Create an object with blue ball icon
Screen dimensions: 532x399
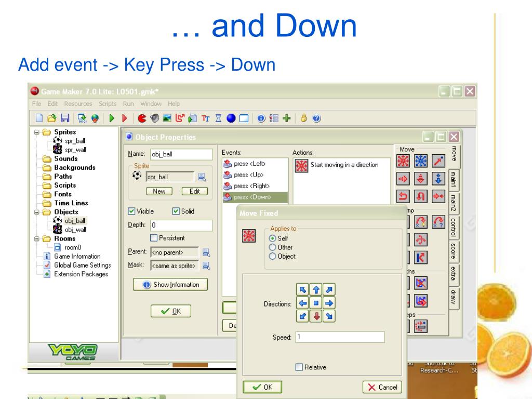point(231,118)
